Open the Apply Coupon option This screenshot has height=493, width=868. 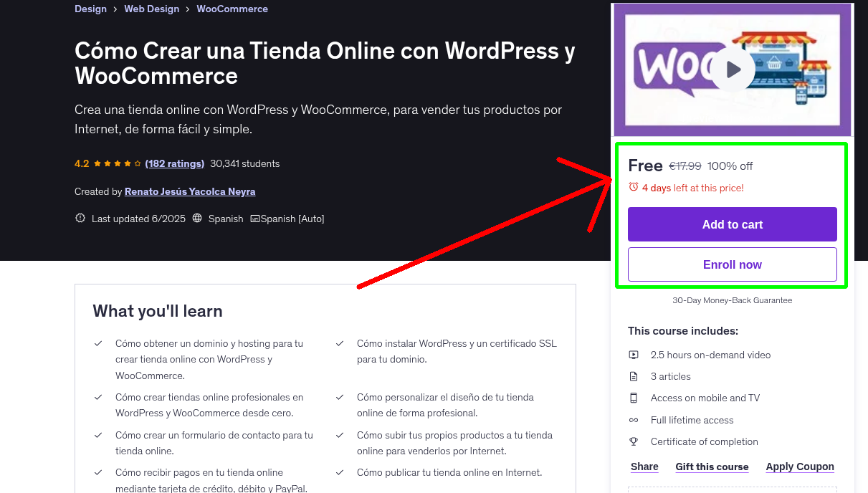799,466
